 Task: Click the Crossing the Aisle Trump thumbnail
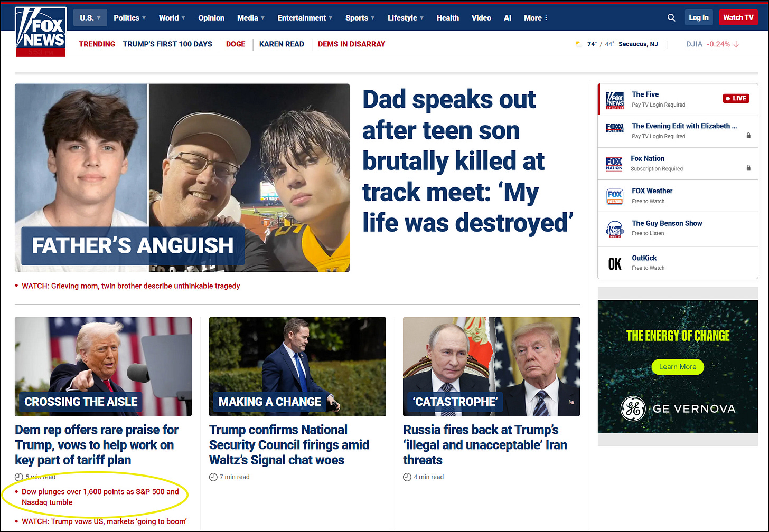tap(103, 367)
